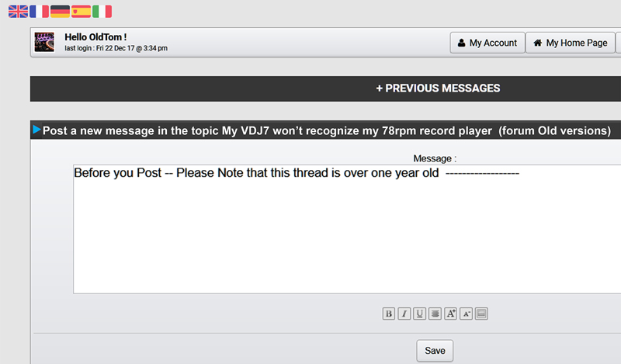Apply italic formatting to the message
The height and width of the screenshot is (364, 621).
pos(404,314)
